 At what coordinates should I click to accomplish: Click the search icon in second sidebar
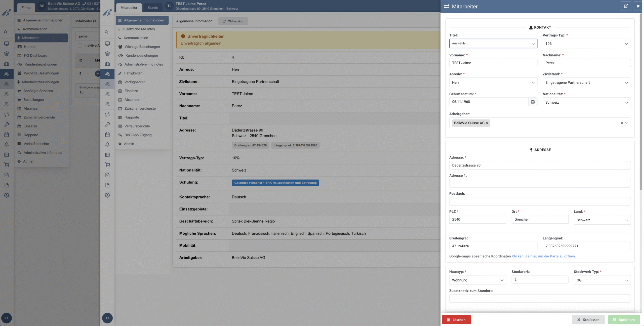pyautogui.click(x=107, y=32)
